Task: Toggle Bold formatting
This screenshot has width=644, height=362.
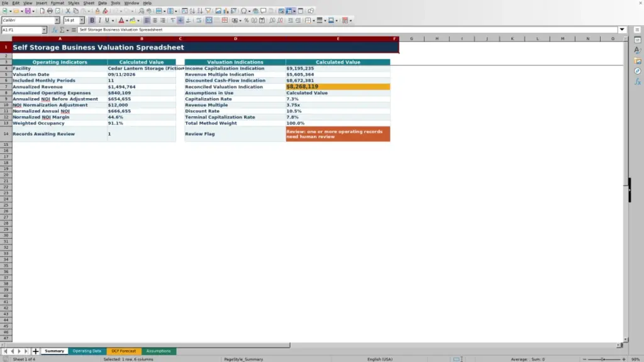Action: click(x=92, y=21)
